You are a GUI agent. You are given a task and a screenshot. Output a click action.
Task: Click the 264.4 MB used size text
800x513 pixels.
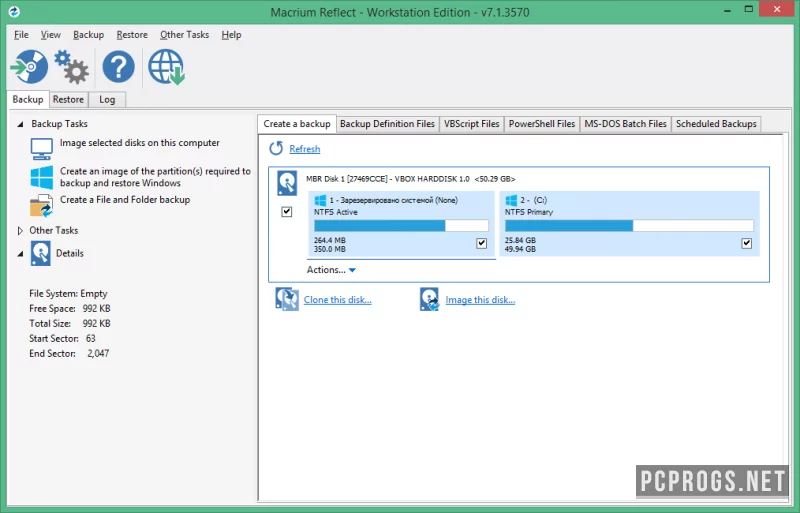[330, 240]
